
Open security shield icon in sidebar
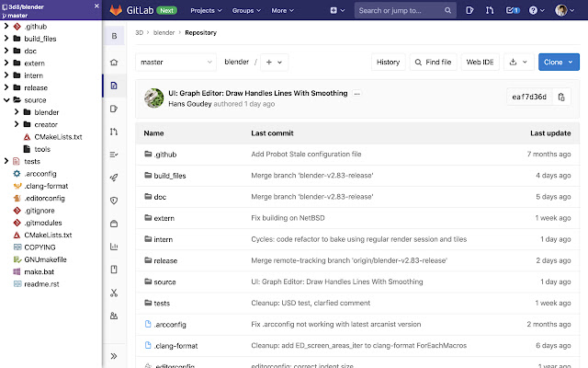point(114,201)
